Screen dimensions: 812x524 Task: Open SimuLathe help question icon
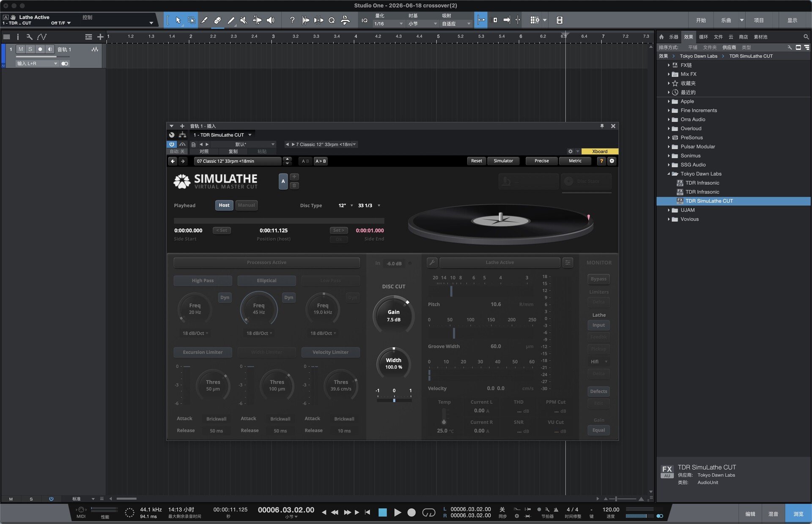pyautogui.click(x=601, y=161)
